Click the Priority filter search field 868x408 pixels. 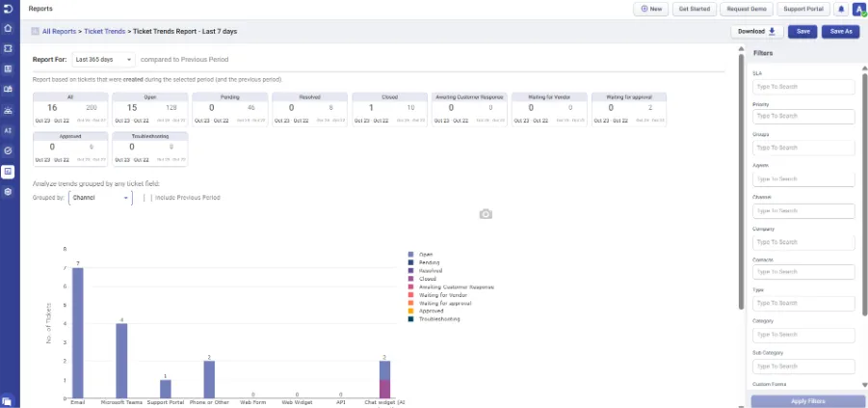[x=803, y=117]
